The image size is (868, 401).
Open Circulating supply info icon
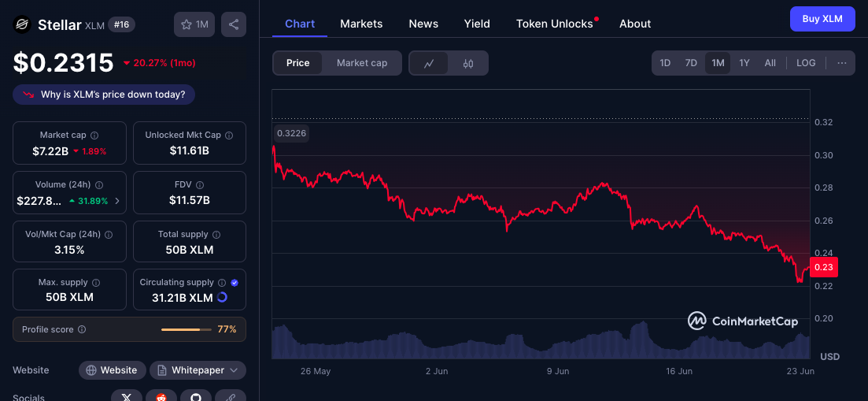[222, 283]
